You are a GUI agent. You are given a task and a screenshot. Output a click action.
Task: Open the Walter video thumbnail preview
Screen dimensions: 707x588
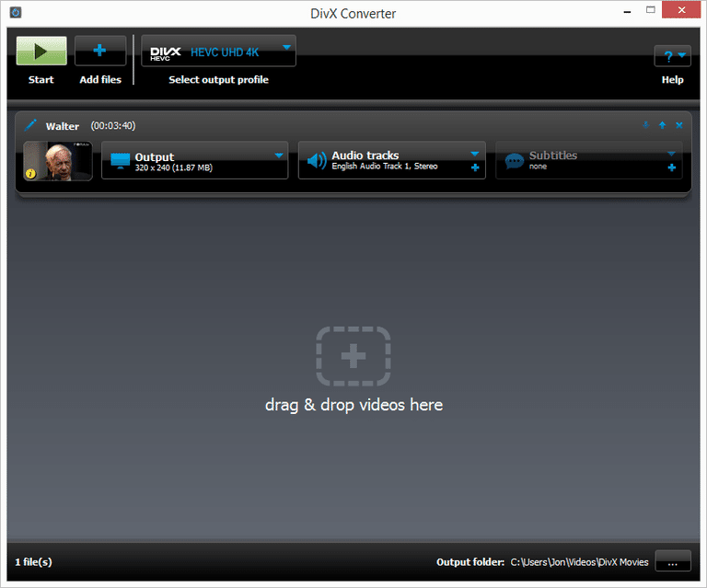[x=58, y=161]
